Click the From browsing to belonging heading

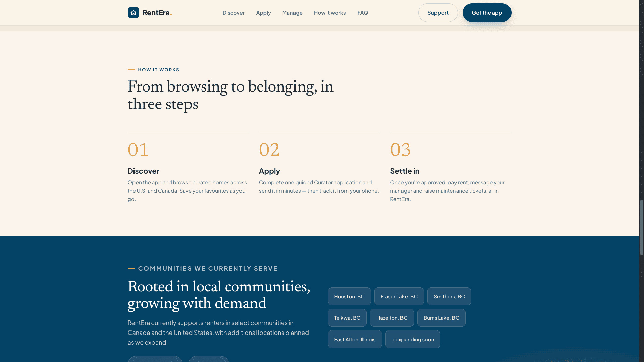tap(230, 95)
